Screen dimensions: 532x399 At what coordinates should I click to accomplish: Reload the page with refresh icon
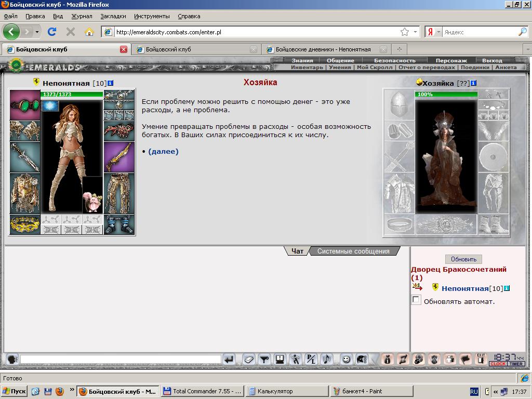52,32
